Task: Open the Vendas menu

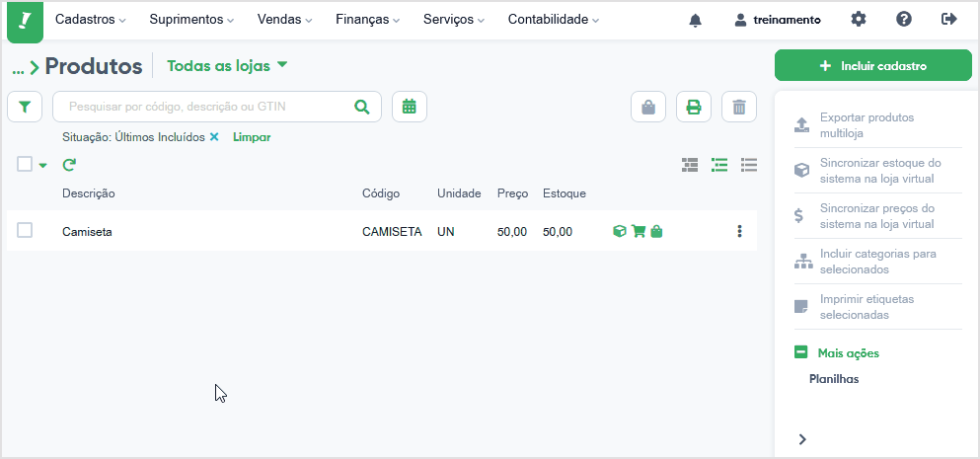Action: [x=284, y=20]
